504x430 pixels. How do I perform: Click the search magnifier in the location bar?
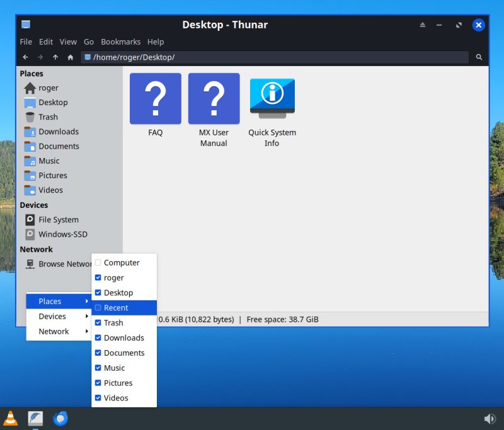click(x=479, y=57)
